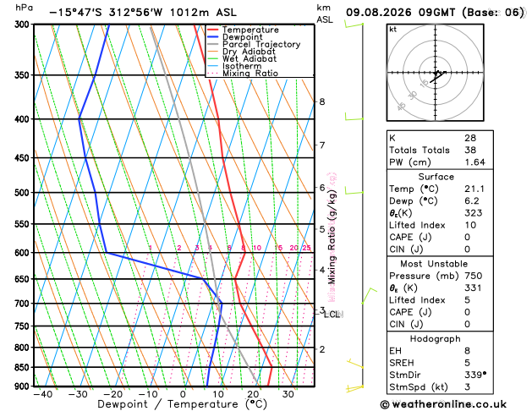Click the 450 hPa pressure label
The image size is (532, 411).
(x=24, y=158)
